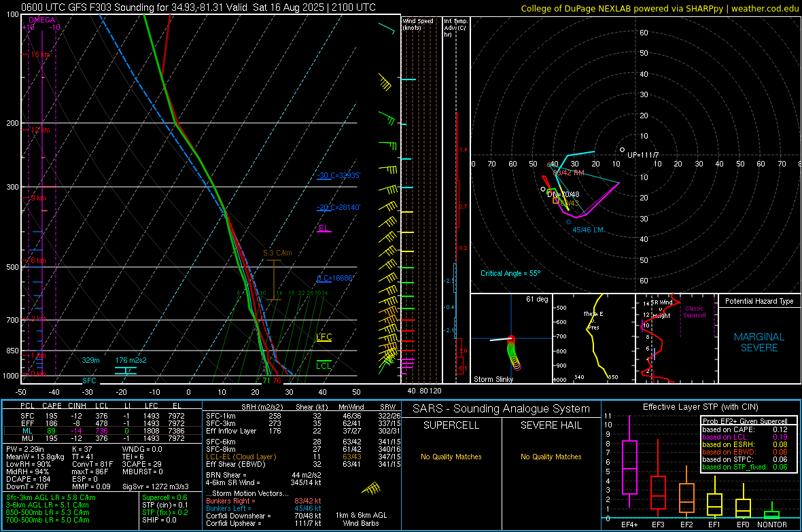Click the 'MARGINAL SEVERE' hazard text
Viewport: 802px width, 532px height.
759,342
